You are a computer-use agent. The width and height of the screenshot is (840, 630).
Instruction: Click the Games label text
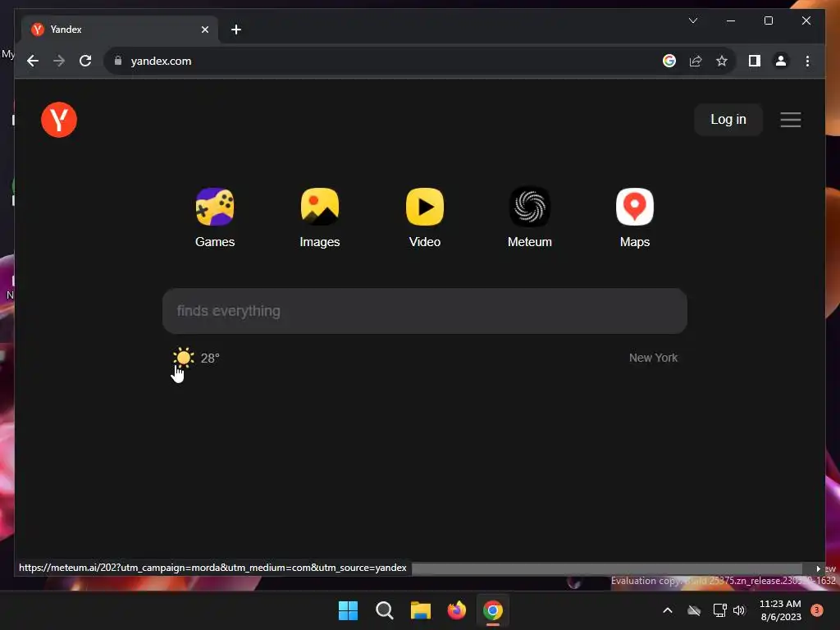215,242
